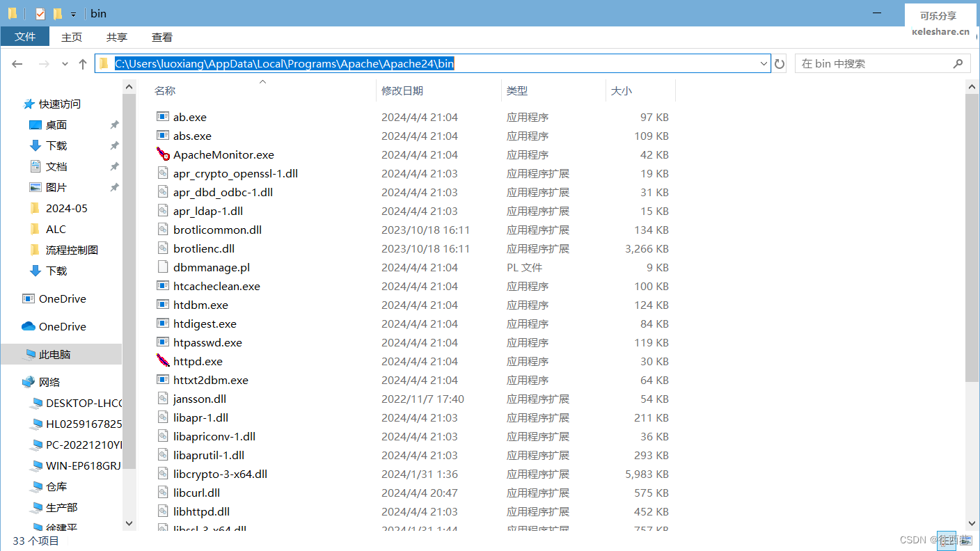Click the Pictures (图片) icon in sidebar
Image resolution: width=980 pixels, height=551 pixels.
[35, 187]
